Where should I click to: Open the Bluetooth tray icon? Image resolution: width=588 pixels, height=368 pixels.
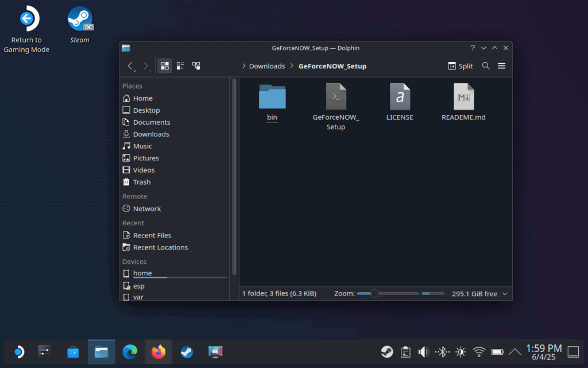[x=442, y=352]
